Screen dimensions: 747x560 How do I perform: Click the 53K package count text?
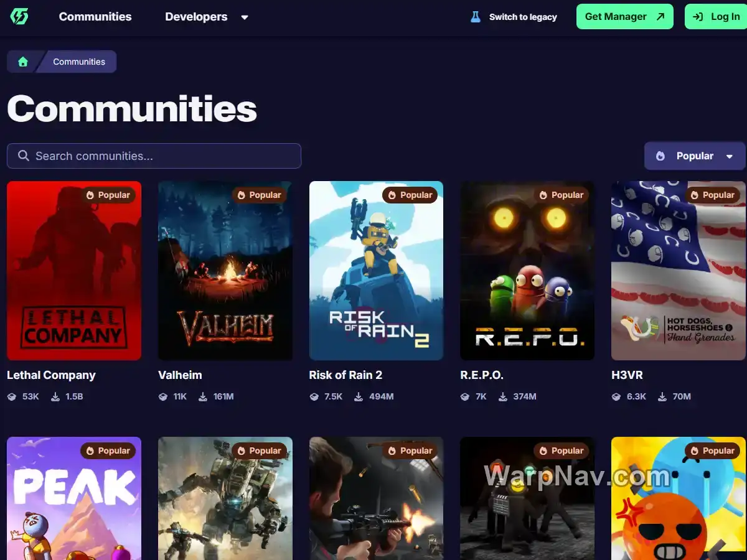[31, 396]
